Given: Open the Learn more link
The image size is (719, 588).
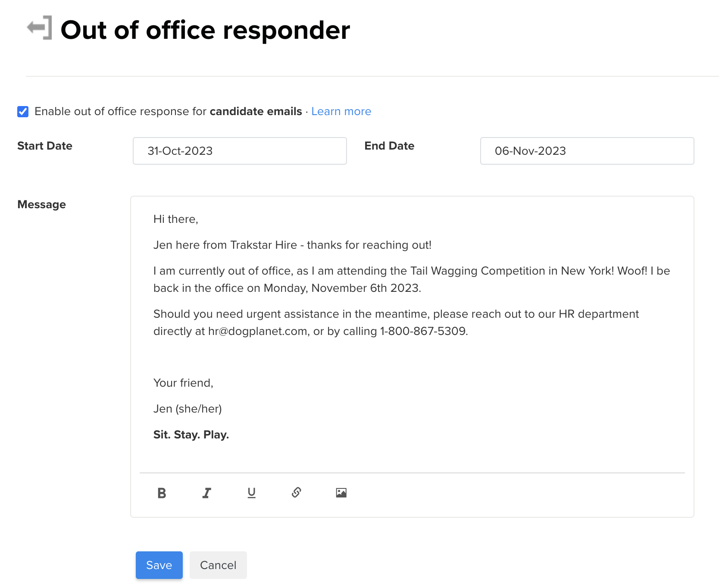Looking at the screenshot, I should 341,111.
